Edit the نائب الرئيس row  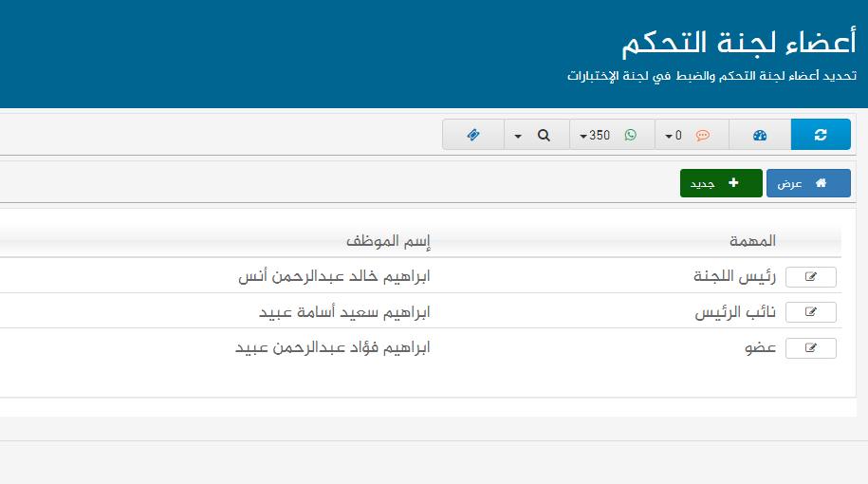coord(810,312)
